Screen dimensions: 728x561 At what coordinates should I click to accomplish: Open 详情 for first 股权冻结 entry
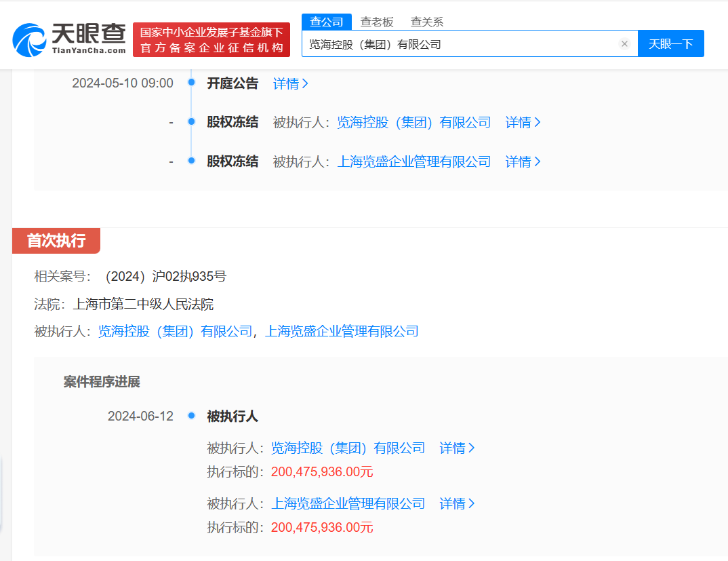coord(523,123)
